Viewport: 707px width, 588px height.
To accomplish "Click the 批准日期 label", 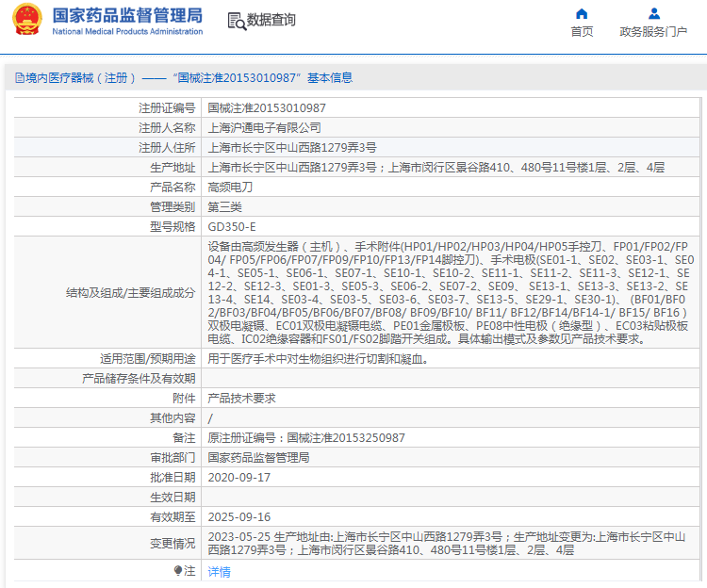I will pyautogui.click(x=173, y=478).
